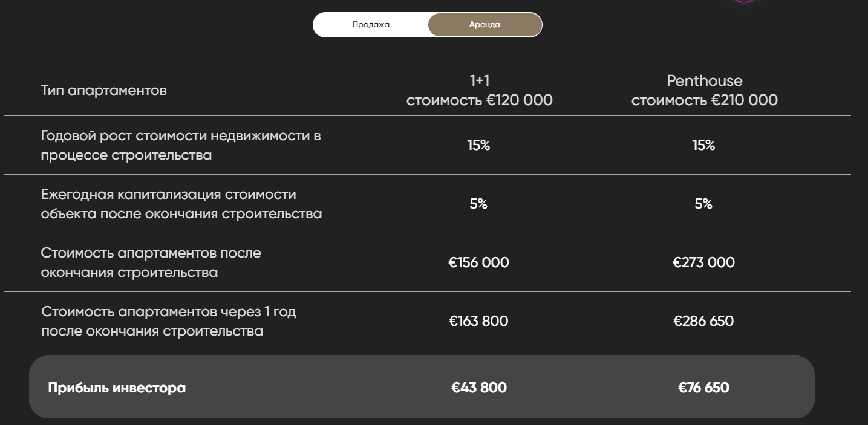This screenshot has width=868, height=425.
Task: Click the 15% annual growth value for 1+1
Action: 478,145
